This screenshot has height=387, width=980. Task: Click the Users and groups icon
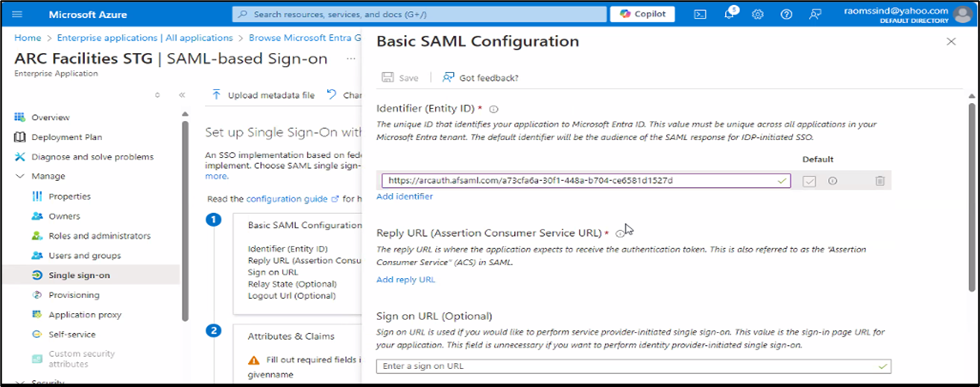click(x=37, y=255)
